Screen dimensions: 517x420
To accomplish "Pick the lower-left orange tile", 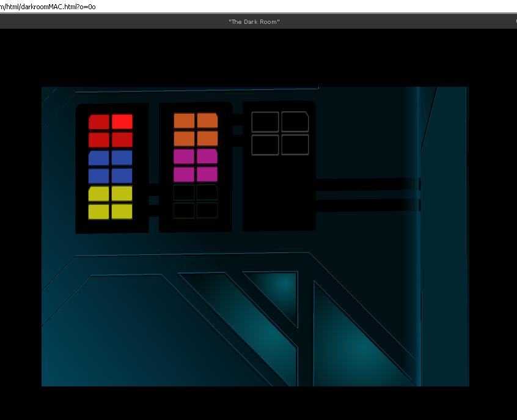I will pyautogui.click(x=185, y=139).
